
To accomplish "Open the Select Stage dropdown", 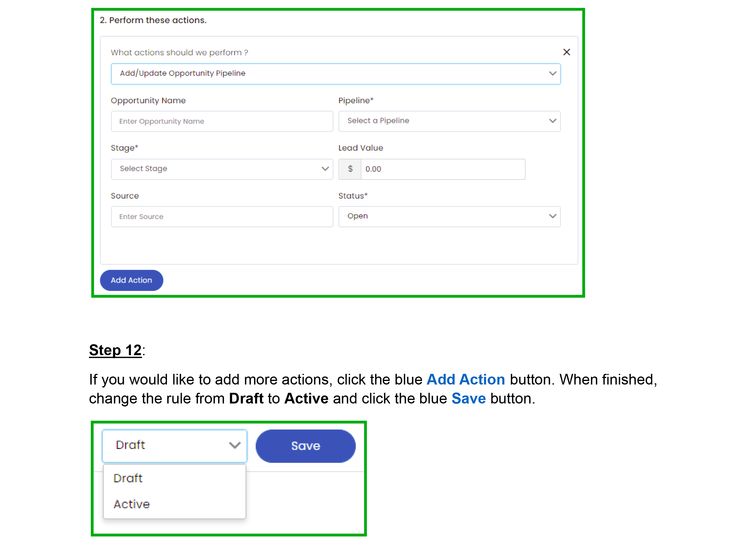I will tap(217, 169).
